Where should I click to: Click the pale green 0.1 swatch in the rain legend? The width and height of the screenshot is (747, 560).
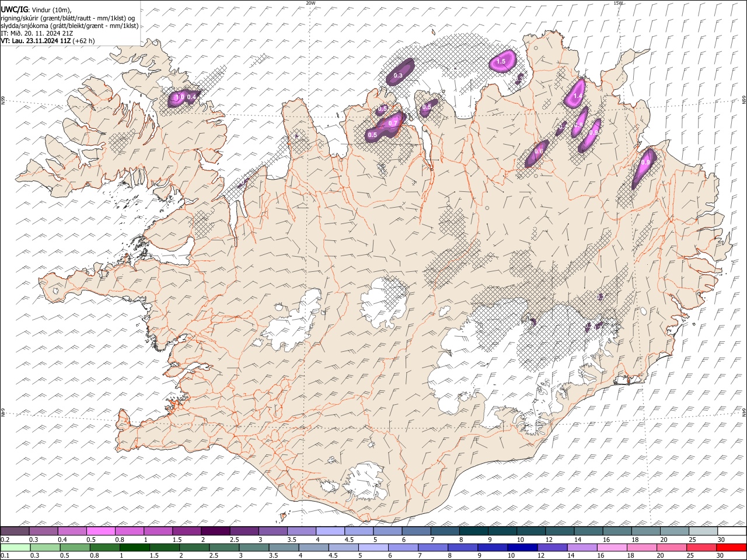pyautogui.click(x=15, y=547)
